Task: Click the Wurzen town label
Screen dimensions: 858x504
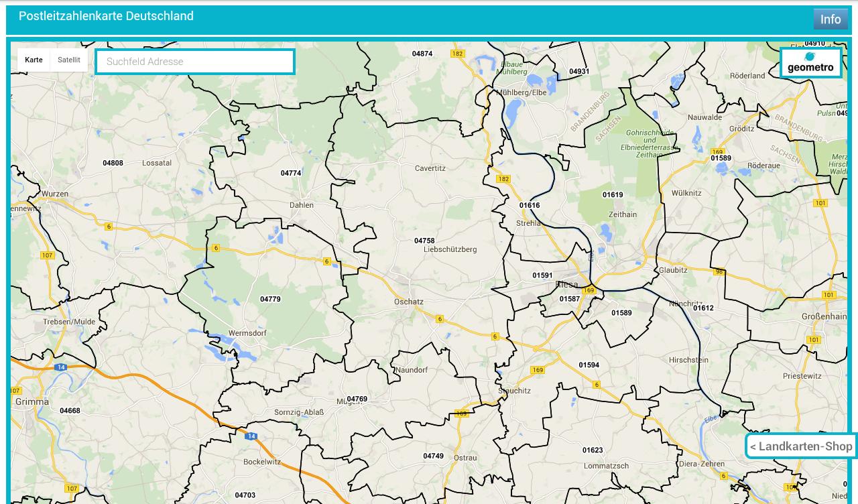Action: [x=55, y=194]
